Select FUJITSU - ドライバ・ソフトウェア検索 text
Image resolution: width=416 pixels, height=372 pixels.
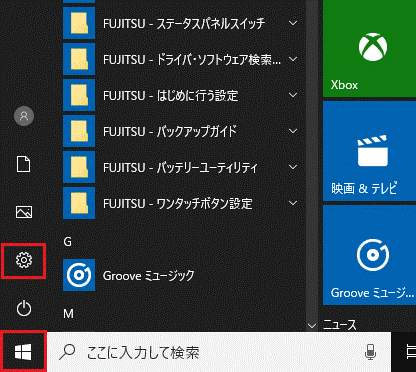click(x=192, y=60)
